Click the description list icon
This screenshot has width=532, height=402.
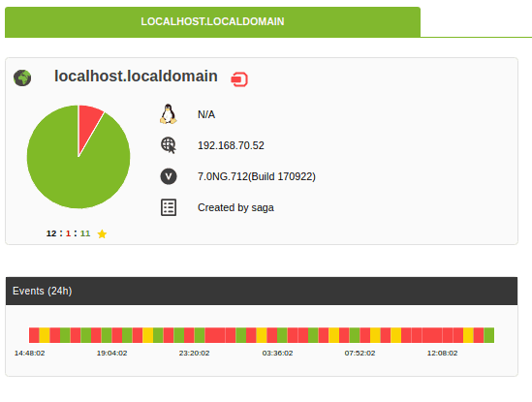[x=169, y=207]
